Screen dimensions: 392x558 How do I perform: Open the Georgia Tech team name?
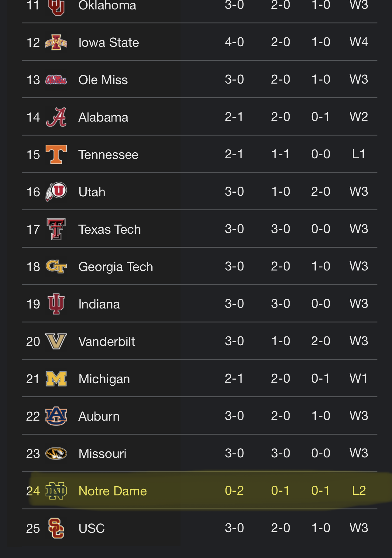(115, 267)
